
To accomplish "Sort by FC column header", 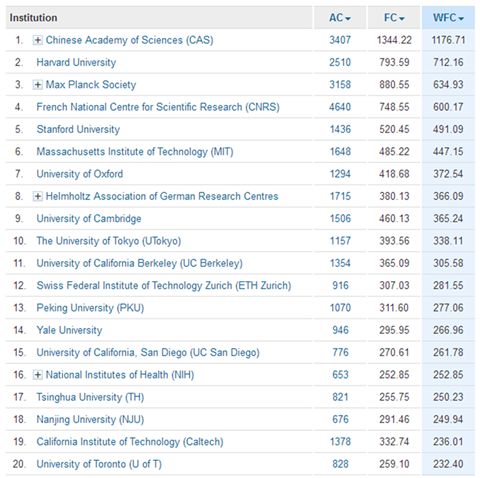I will coord(394,18).
